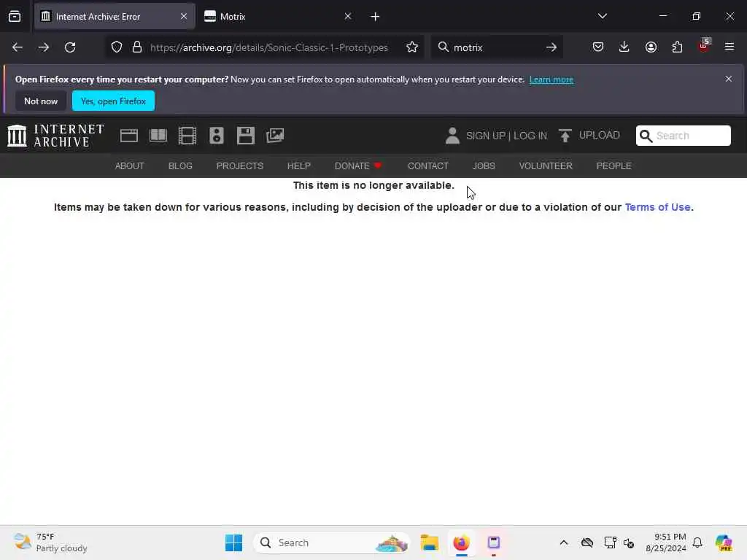Click the Firefox address bar URL
747x560 pixels.
click(x=268, y=47)
